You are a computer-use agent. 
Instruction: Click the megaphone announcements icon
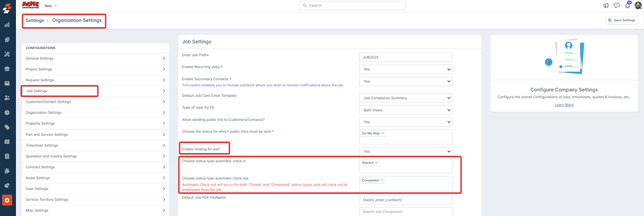[x=606, y=6]
